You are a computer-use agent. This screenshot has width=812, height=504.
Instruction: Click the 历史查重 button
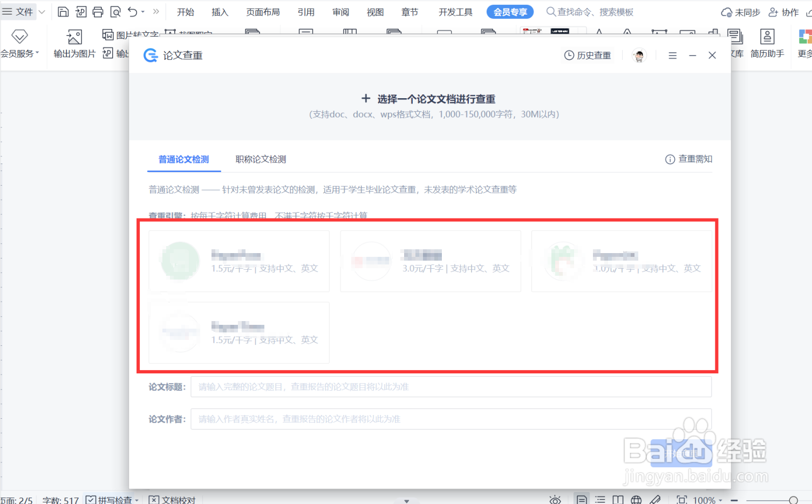click(587, 55)
